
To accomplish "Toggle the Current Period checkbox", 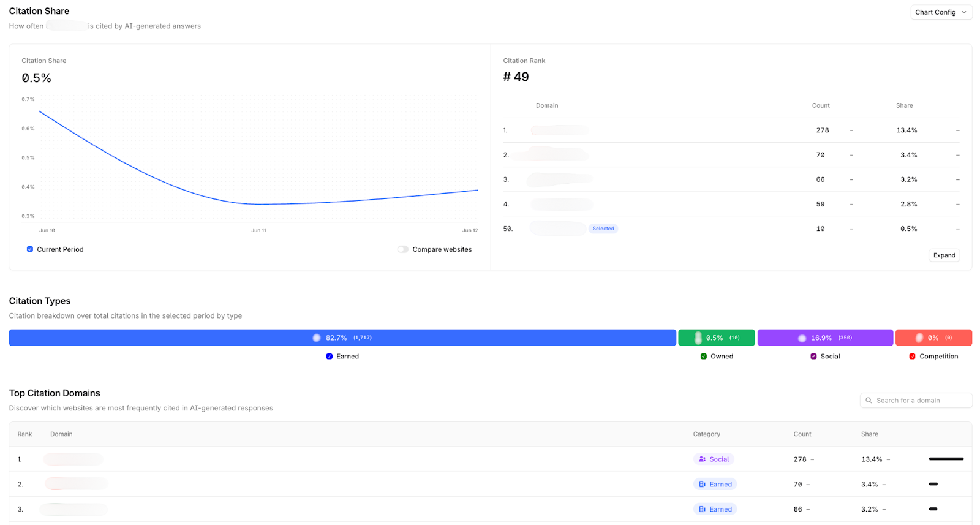I will tap(30, 249).
